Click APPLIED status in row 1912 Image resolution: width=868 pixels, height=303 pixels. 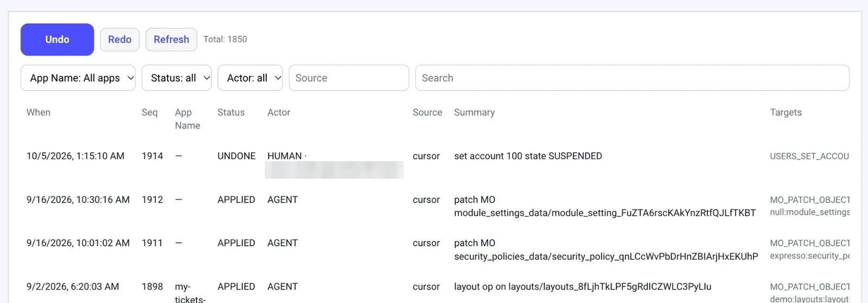pos(237,199)
